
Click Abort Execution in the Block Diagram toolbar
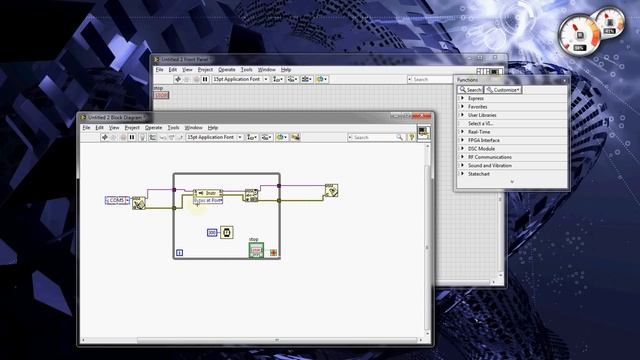123,138
